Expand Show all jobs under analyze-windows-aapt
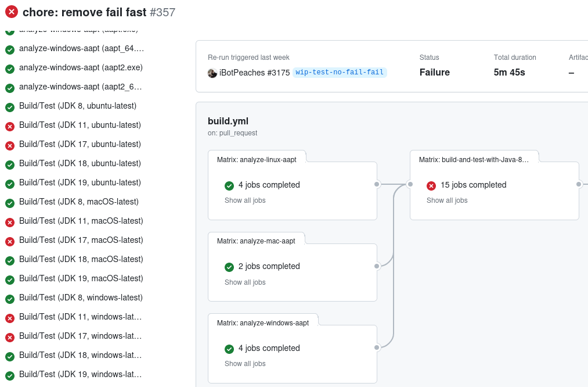588x387 pixels. [x=245, y=364]
